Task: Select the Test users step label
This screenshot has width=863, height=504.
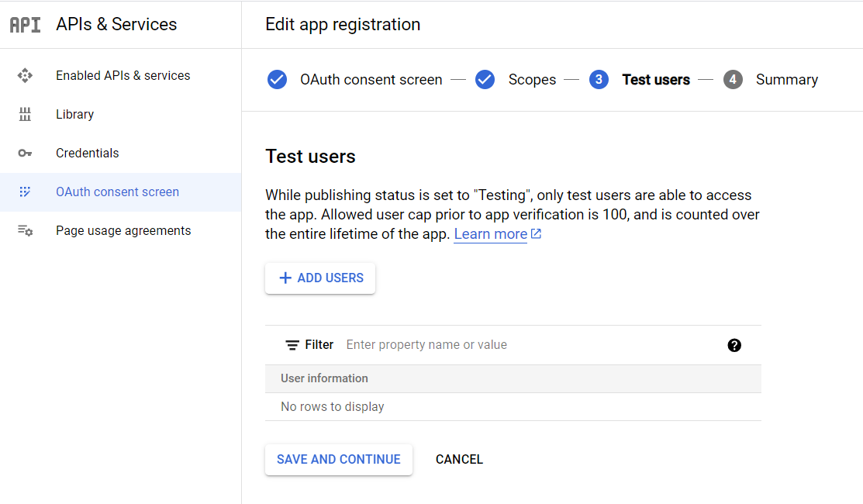Action: point(656,80)
